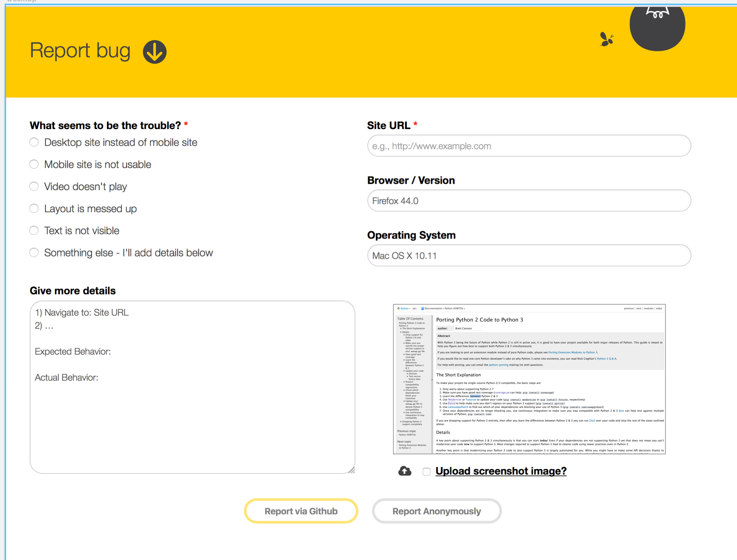The height and width of the screenshot is (560, 737).
Task: Click the 'Give more details' label
Action: point(73,291)
